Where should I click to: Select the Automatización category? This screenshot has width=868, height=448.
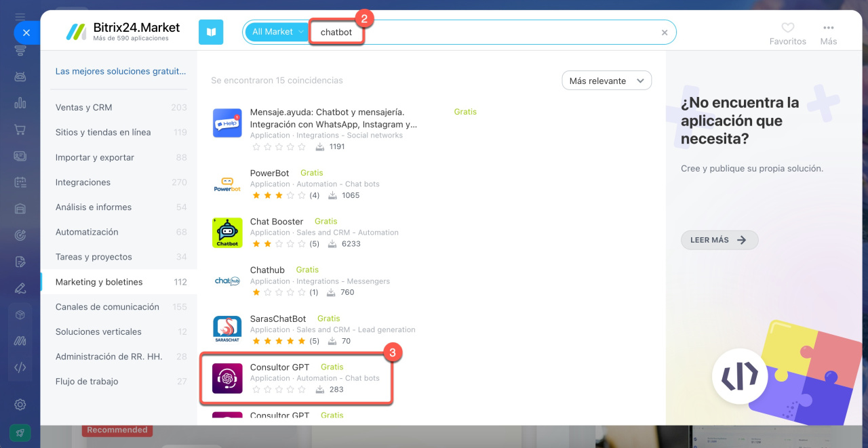(119, 232)
